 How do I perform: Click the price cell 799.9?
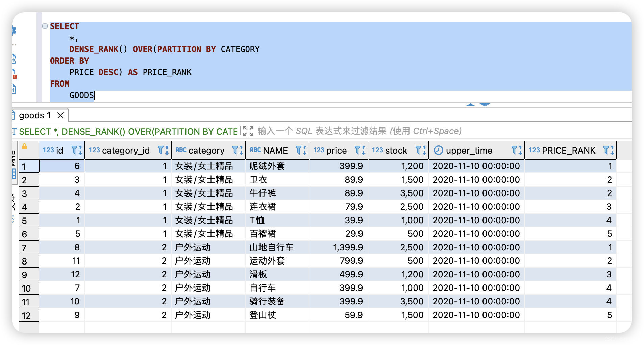coord(339,261)
